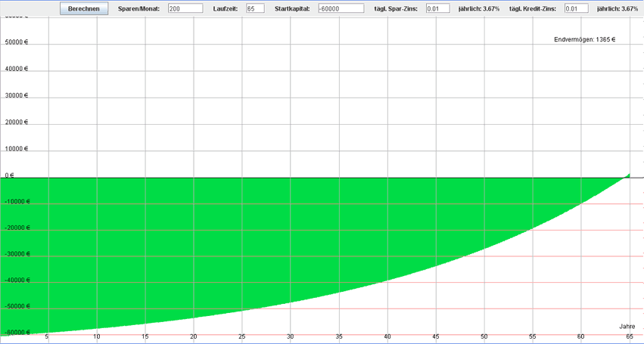Focus the Sparen/Monat input field

[185, 8]
